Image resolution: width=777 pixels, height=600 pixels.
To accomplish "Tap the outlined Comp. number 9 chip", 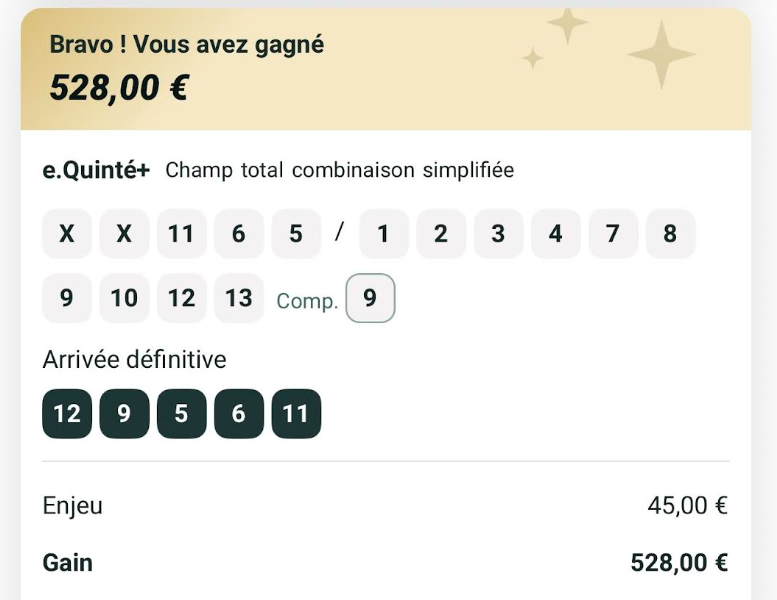I will pos(370,298).
